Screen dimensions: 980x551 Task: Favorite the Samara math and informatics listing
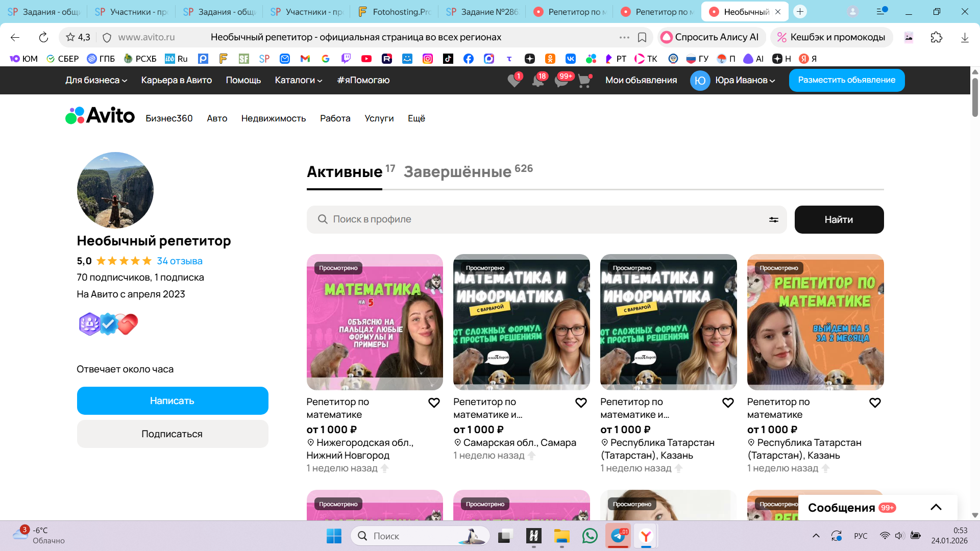click(581, 403)
